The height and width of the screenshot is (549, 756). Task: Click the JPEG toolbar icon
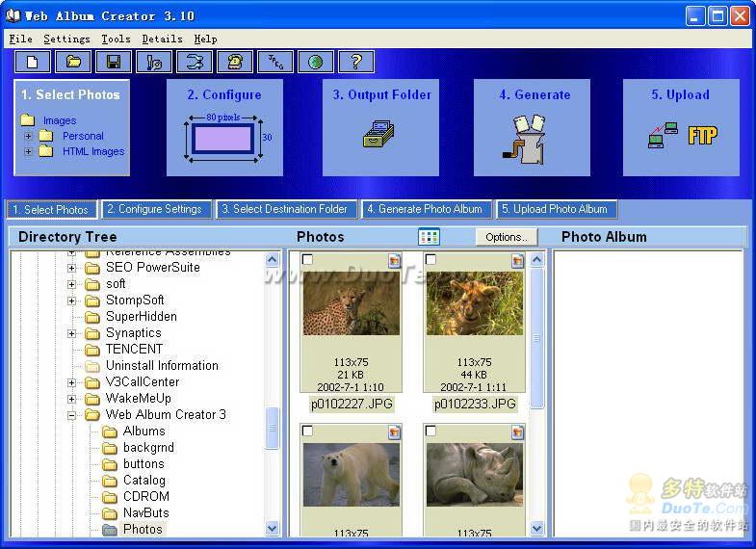pyautogui.click(x=275, y=63)
